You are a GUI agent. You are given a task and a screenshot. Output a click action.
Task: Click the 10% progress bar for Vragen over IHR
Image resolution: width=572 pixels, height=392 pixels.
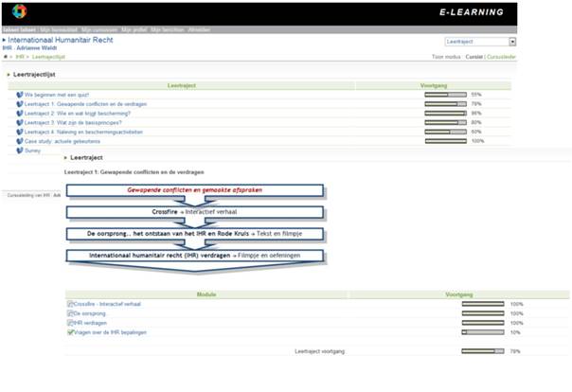483,332
